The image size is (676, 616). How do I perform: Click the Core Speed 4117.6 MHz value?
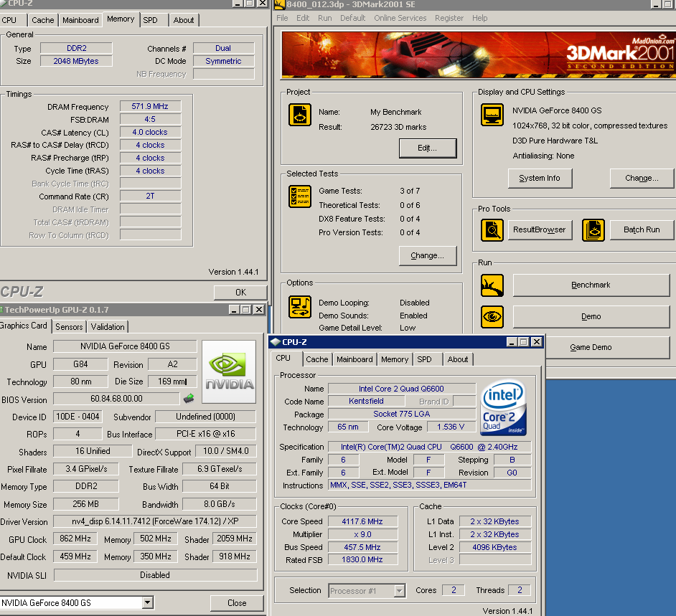pos(362,521)
